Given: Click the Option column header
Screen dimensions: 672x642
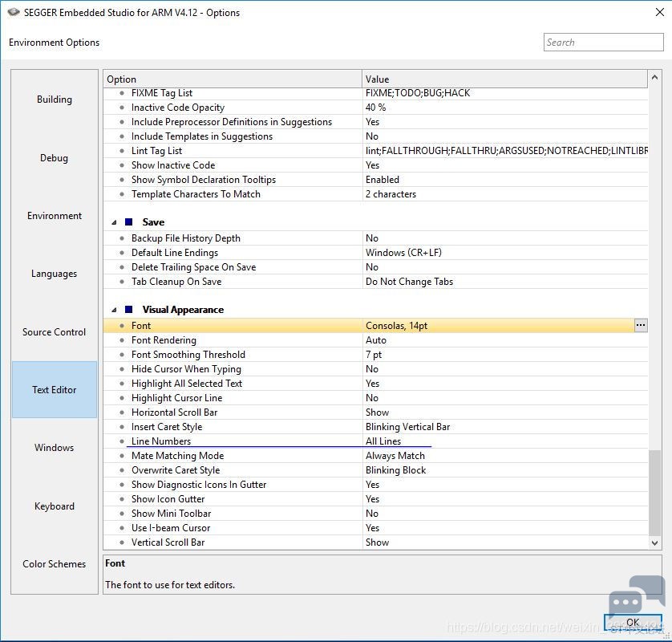Looking at the screenshot, I should pyautogui.click(x=233, y=79).
